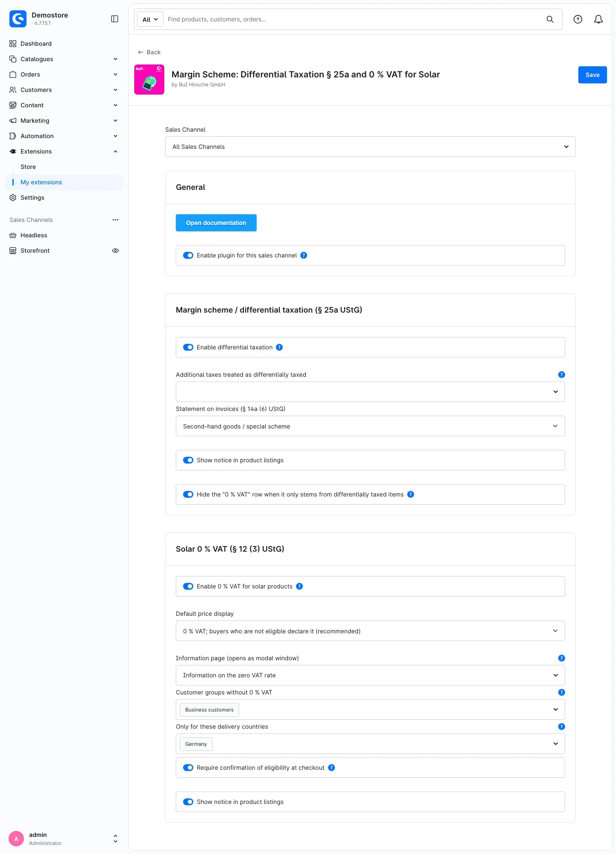Show help for Only for these delivery countries
The height and width of the screenshot is (854, 616).
(x=562, y=727)
